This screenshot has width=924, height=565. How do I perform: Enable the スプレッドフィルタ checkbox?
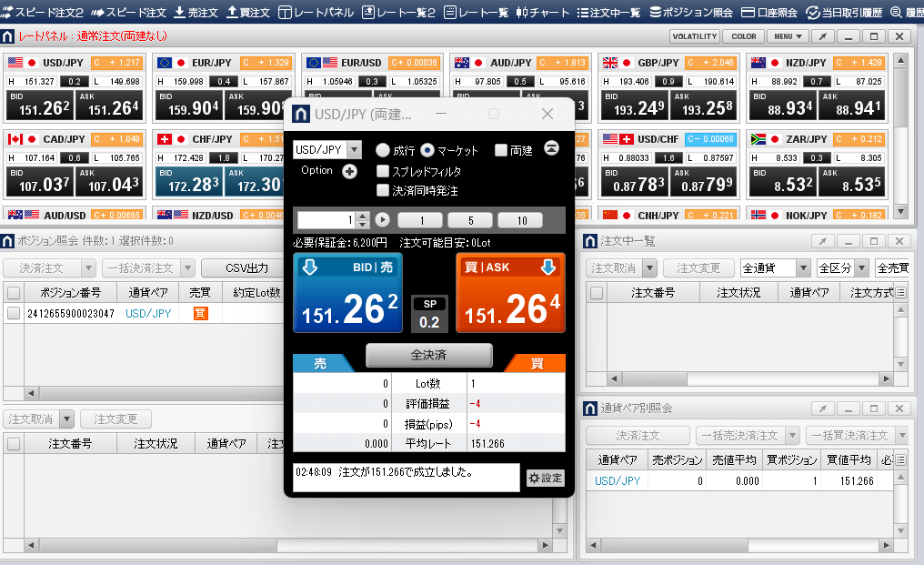[383, 171]
